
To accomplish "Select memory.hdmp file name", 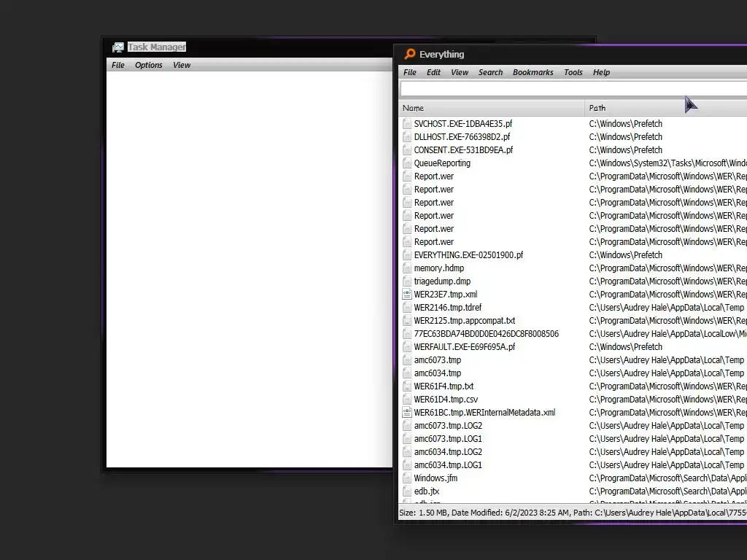I will click(x=438, y=268).
